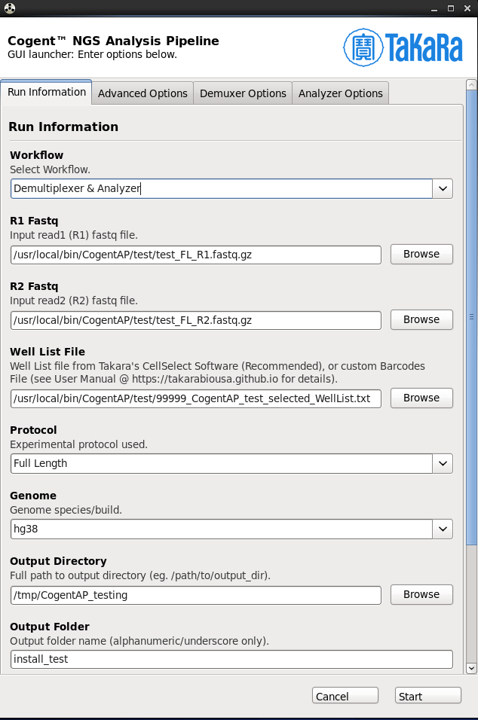This screenshot has width=478, height=720.
Task: Switch to the Run Information tab
Action: pyautogui.click(x=46, y=92)
